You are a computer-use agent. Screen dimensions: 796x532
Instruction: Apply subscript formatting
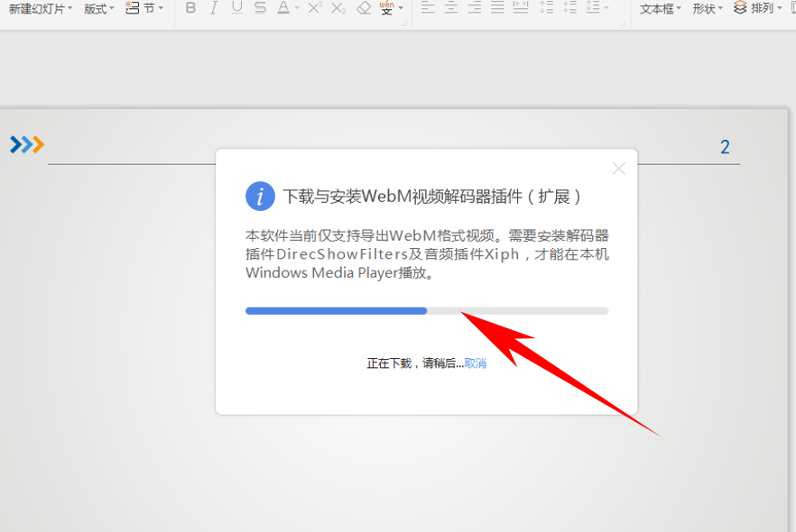(x=338, y=7)
